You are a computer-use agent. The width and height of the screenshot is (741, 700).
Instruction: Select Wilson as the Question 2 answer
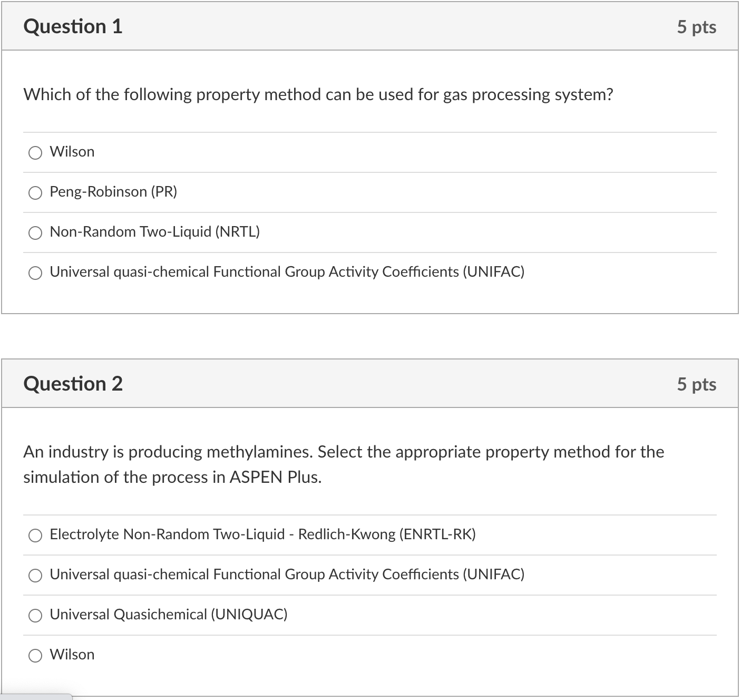click(35, 655)
